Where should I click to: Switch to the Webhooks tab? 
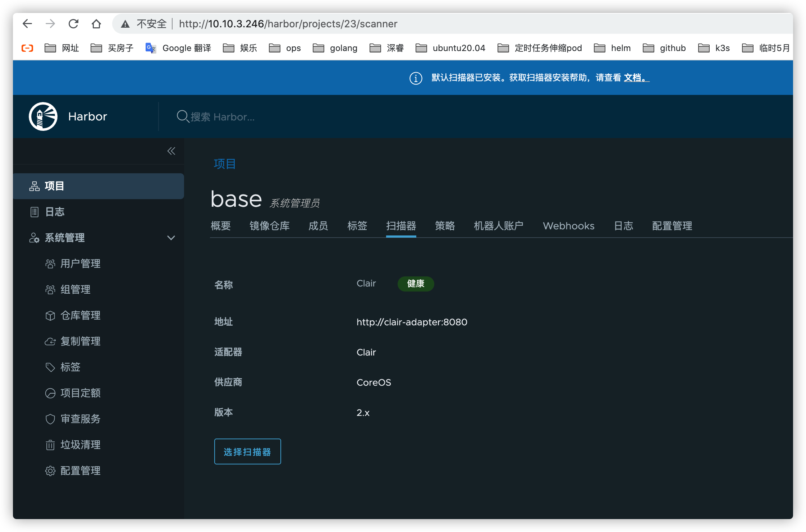568,226
